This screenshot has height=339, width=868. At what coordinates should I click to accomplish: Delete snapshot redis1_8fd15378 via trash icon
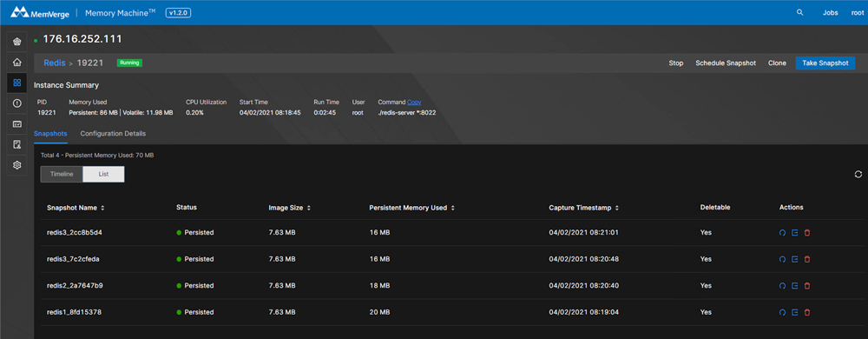[807, 312]
